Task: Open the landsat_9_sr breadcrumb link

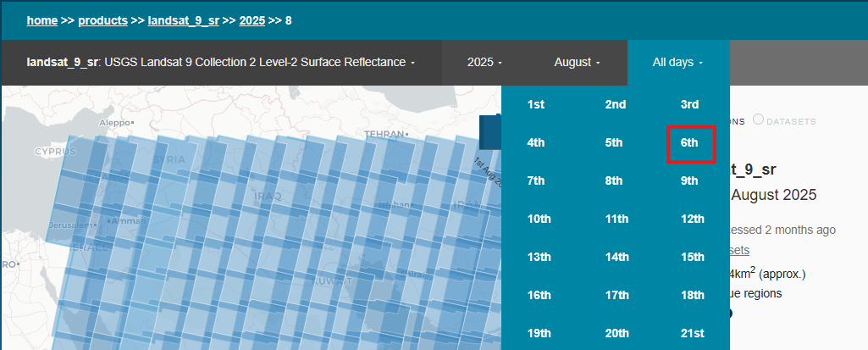Action: [x=183, y=21]
